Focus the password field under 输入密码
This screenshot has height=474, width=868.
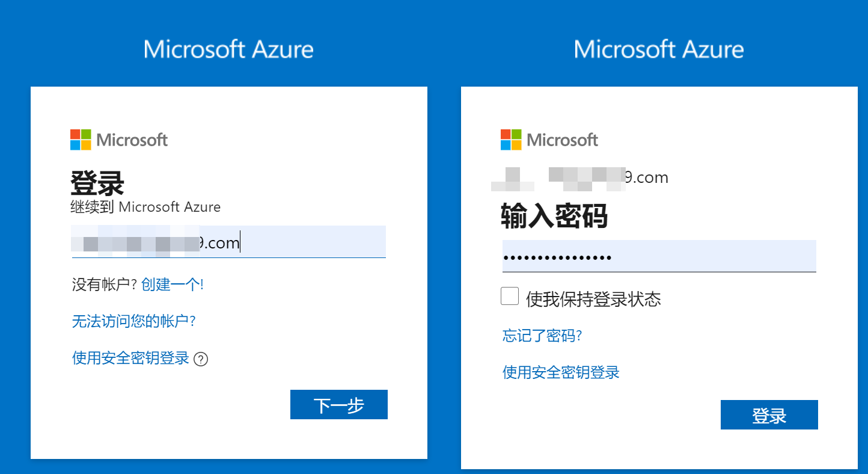click(659, 256)
